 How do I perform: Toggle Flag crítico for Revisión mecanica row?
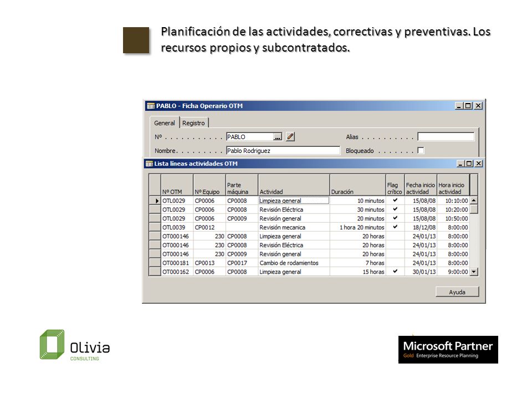(x=395, y=227)
